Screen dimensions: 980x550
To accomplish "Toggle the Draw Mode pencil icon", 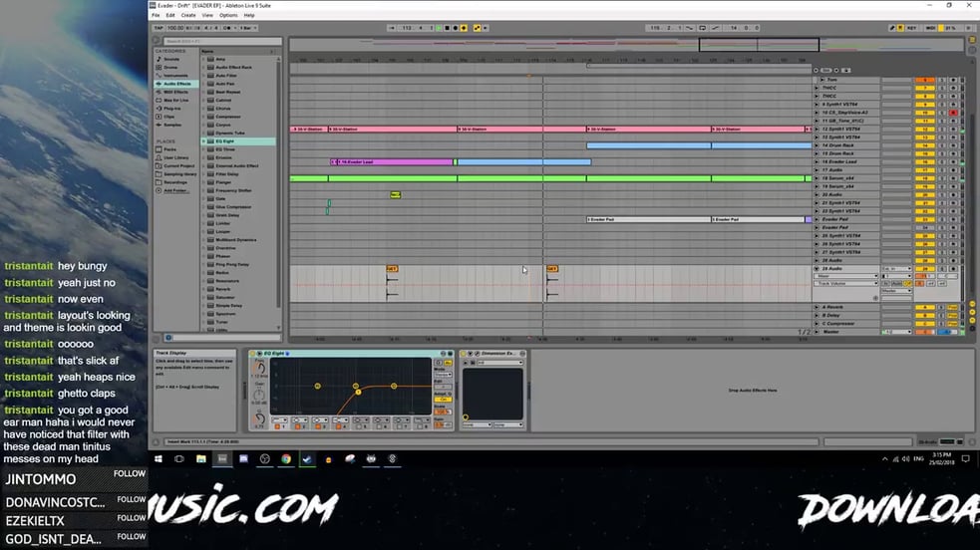I will [x=892, y=28].
